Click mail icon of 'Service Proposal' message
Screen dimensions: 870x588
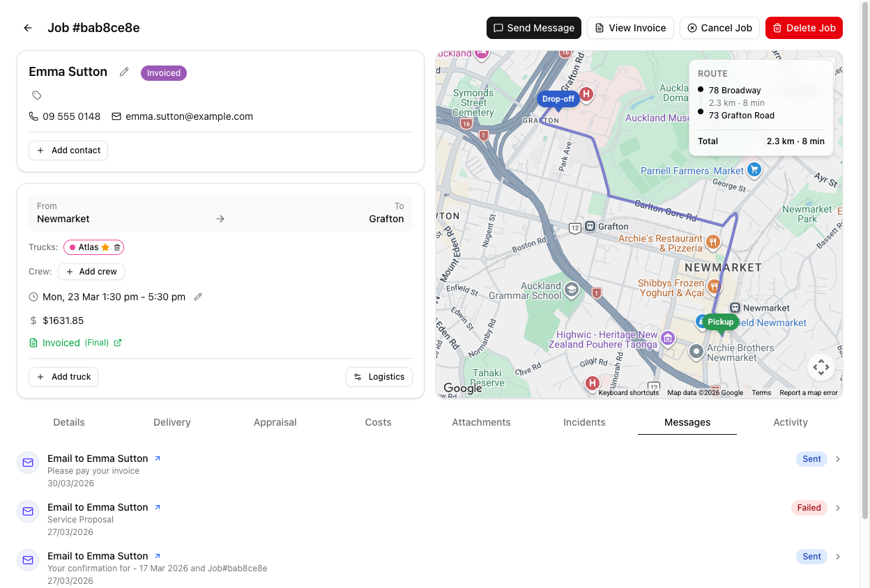(28, 511)
